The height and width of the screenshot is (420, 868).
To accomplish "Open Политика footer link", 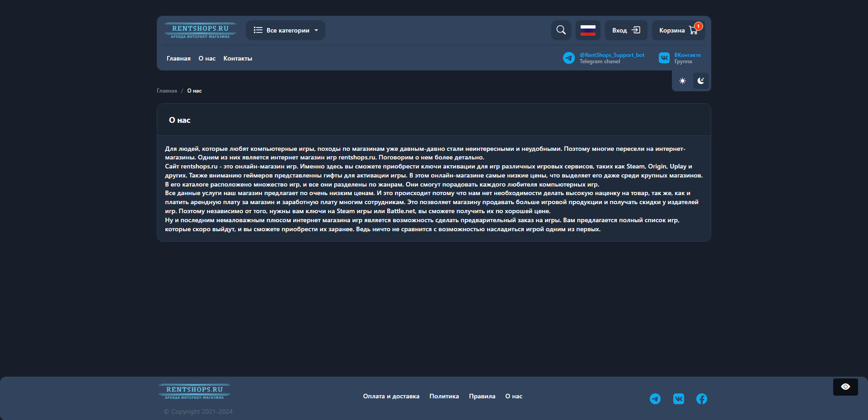I will point(444,396).
